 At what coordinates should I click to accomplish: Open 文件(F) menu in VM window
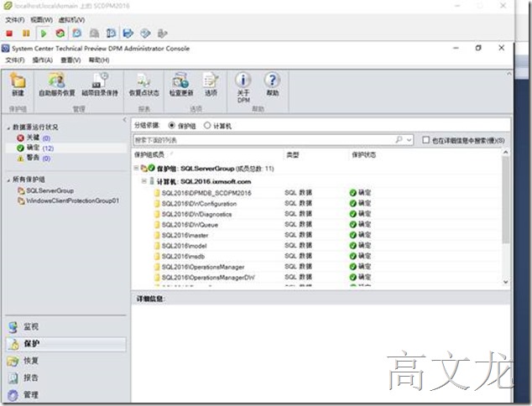(14, 20)
